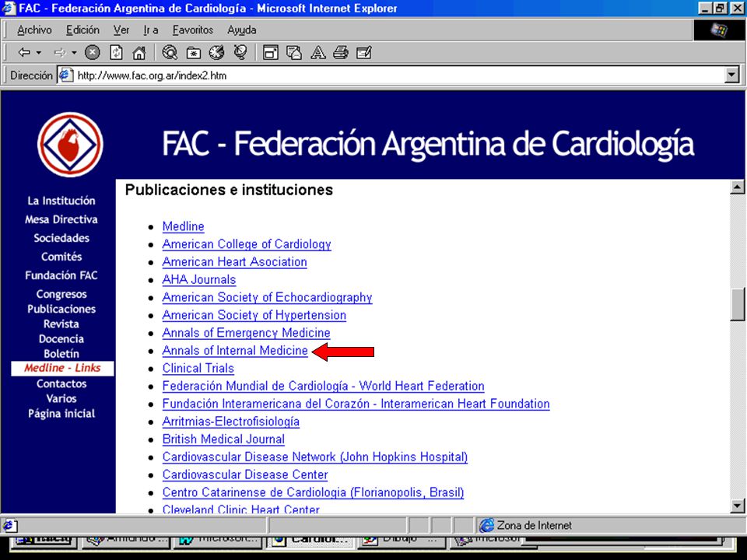Image resolution: width=747 pixels, height=560 pixels.
Task: Open the Edición menu
Action: [83, 30]
